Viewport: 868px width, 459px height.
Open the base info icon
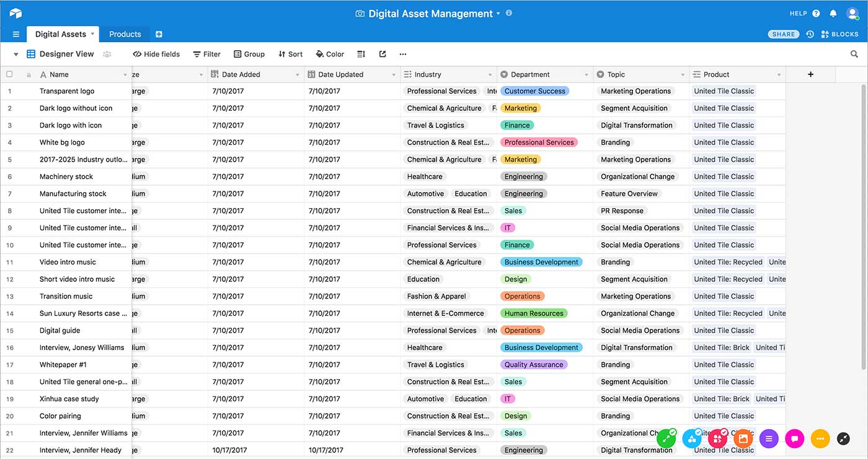(509, 13)
